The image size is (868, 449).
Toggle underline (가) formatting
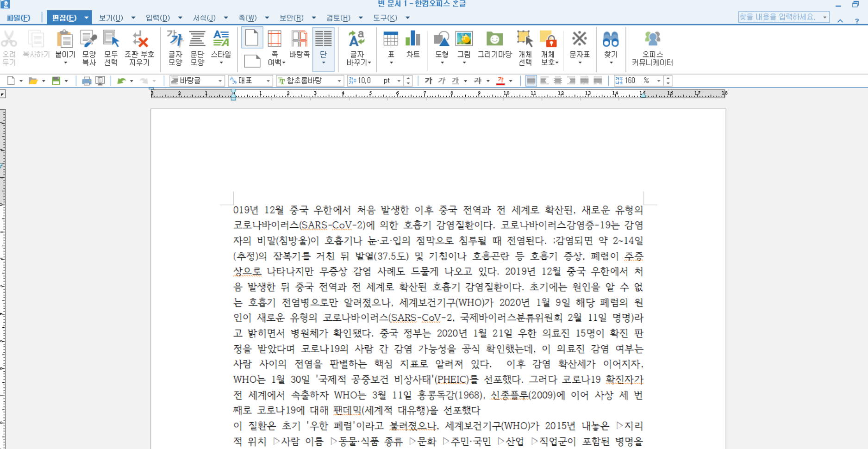[x=456, y=81]
